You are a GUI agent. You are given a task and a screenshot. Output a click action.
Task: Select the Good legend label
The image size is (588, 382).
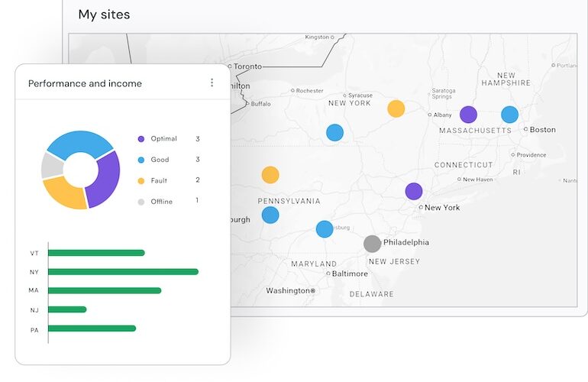(160, 160)
